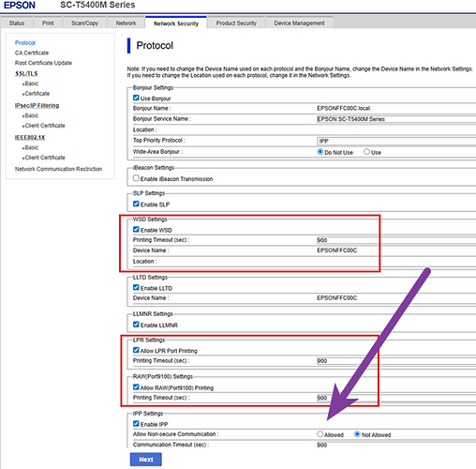Open the Scan/Copy tab

click(84, 23)
